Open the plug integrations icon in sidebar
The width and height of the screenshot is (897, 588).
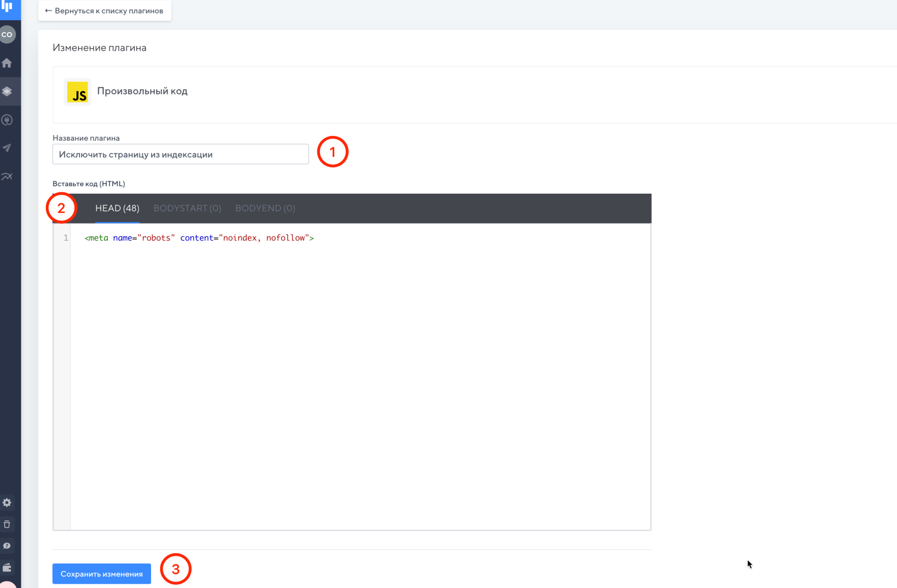(7, 120)
